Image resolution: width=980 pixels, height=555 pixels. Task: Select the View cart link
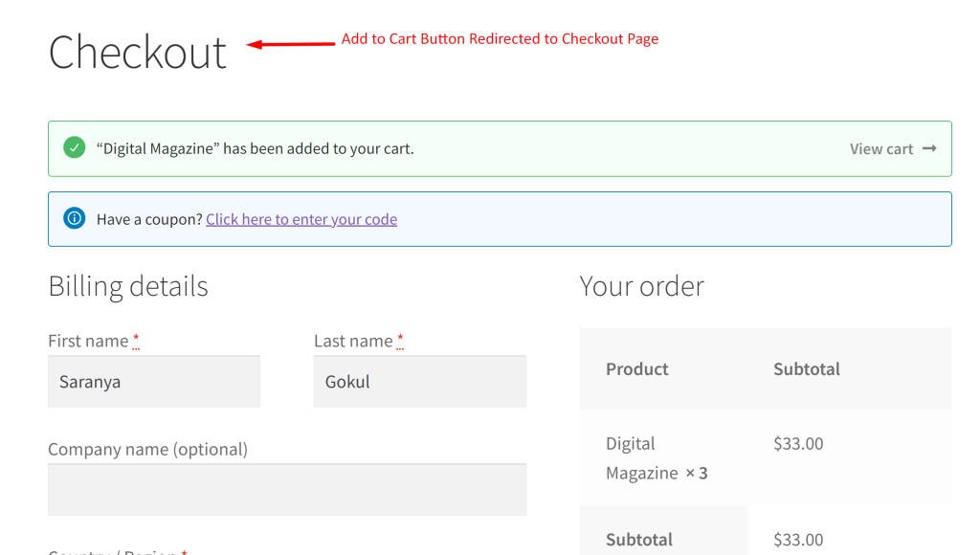(880, 148)
